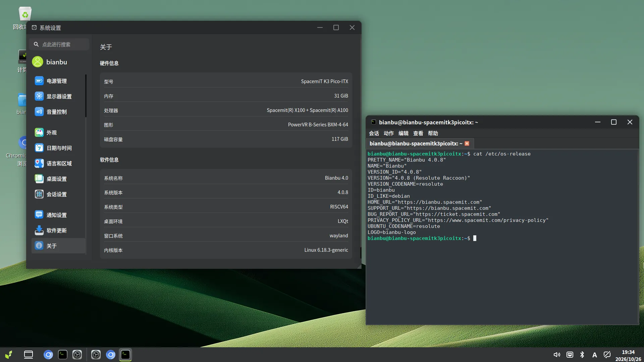This screenshot has height=362, width=644.
Task: Click the LXQt desktop environment value
Action: coord(343,221)
